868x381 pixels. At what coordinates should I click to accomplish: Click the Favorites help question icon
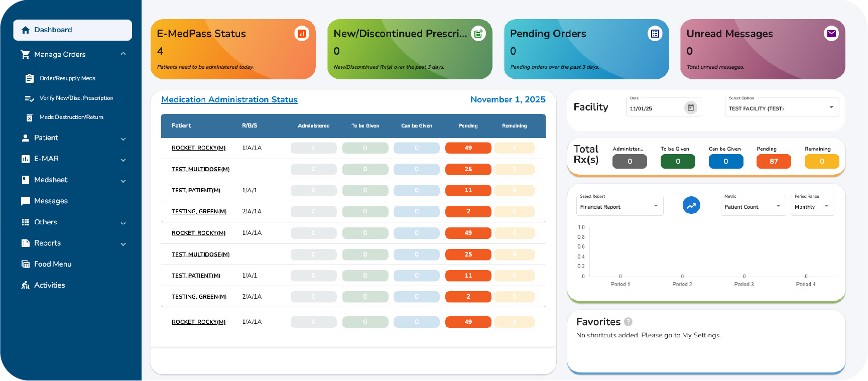coord(628,322)
